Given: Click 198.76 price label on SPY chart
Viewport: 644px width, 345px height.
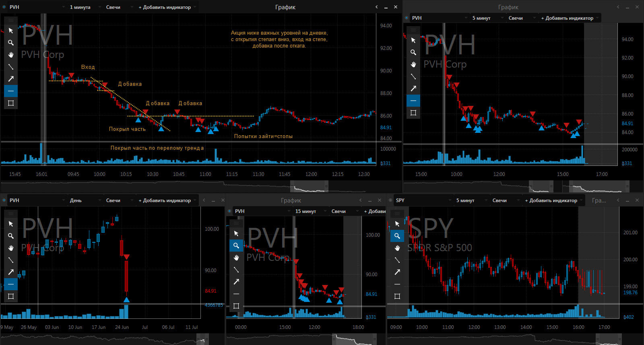Looking at the screenshot, I should tap(630, 292).
